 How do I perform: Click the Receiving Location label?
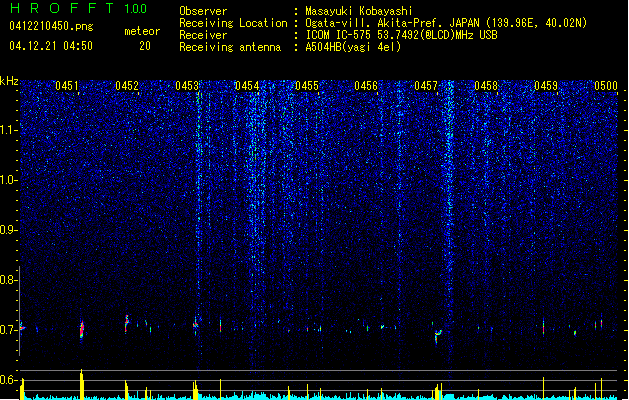(233, 23)
